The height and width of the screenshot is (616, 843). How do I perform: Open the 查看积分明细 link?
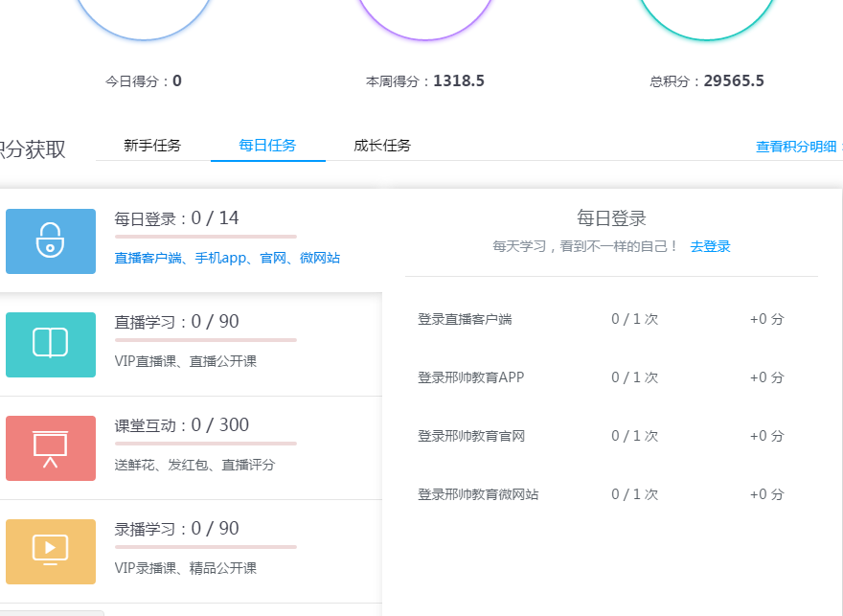click(x=796, y=147)
